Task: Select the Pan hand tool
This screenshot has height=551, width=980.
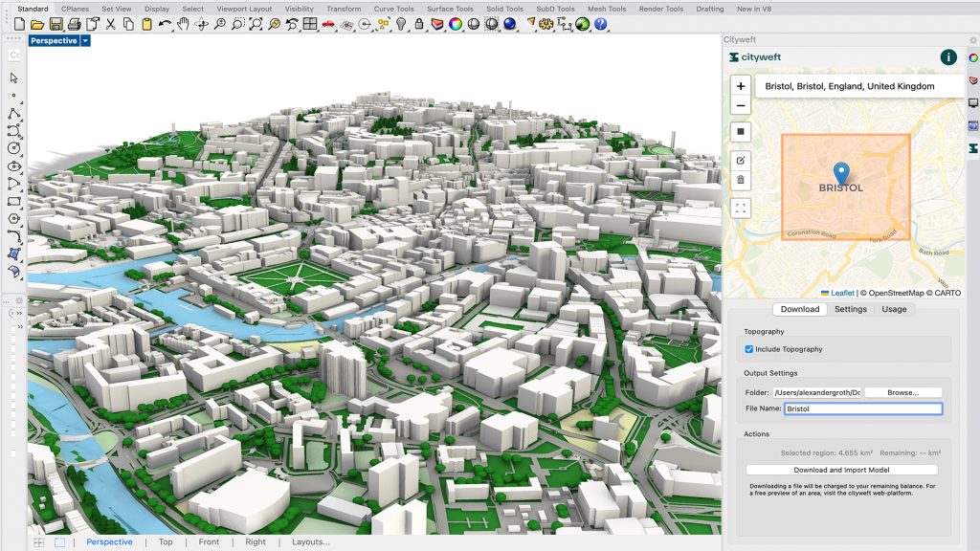Action: click(x=183, y=24)
